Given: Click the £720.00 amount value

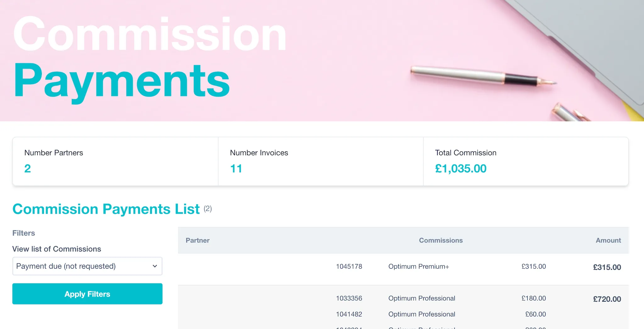Looking at the screenshot, I should (x=607, y=299).
